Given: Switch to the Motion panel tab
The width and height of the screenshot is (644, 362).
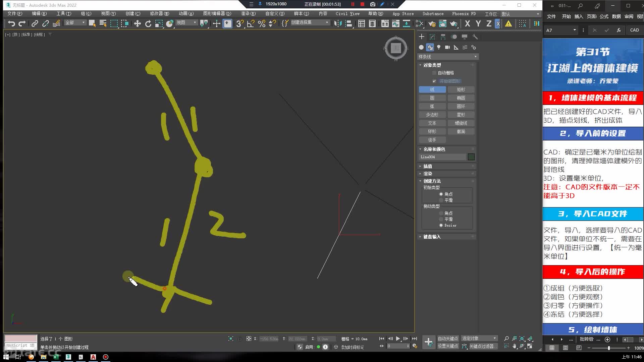Looking at the screenshot, I should 454,37.
